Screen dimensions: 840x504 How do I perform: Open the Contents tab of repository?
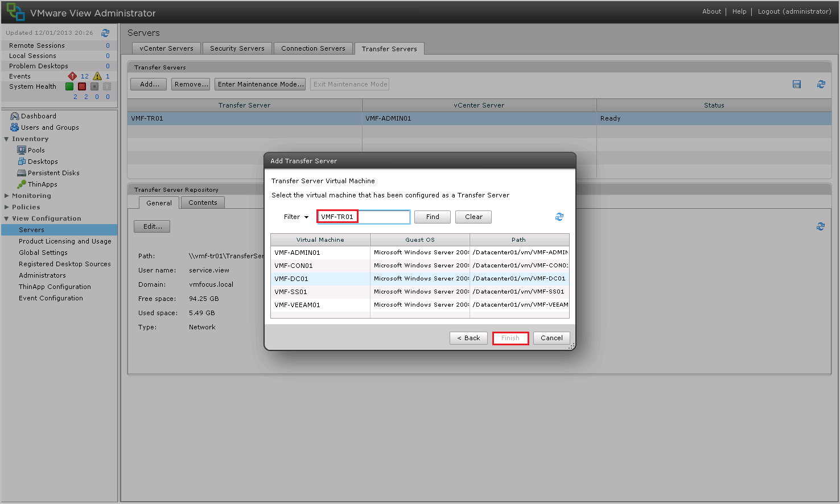pyautogui.click(x=203, y=203)
